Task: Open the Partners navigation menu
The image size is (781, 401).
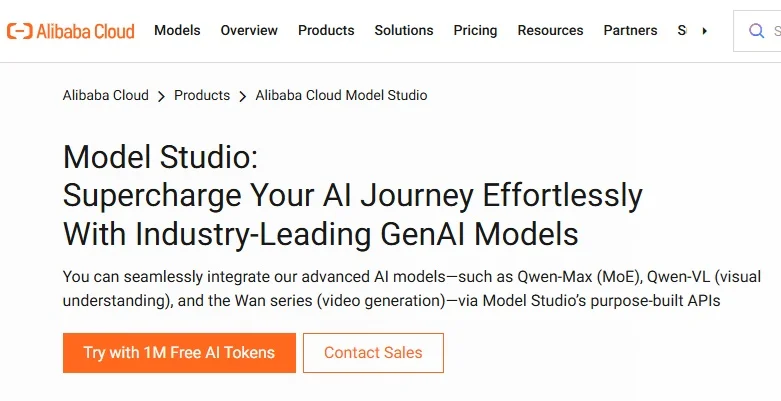Action: click(x=630, y=31)
